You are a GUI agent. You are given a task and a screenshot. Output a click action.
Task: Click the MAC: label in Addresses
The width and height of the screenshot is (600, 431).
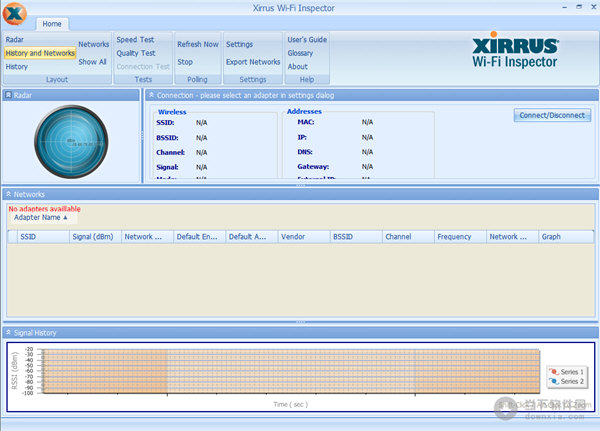tap(306, 122)
